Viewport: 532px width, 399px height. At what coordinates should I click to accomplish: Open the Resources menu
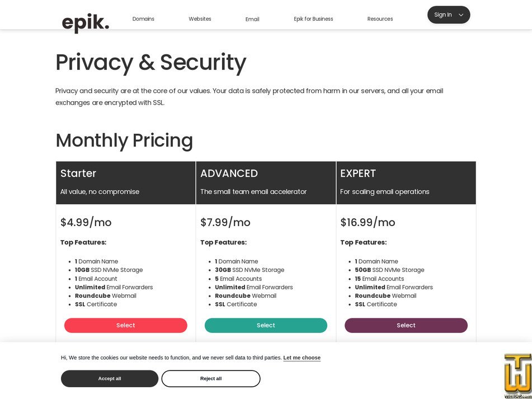click(x=380, y=18)
